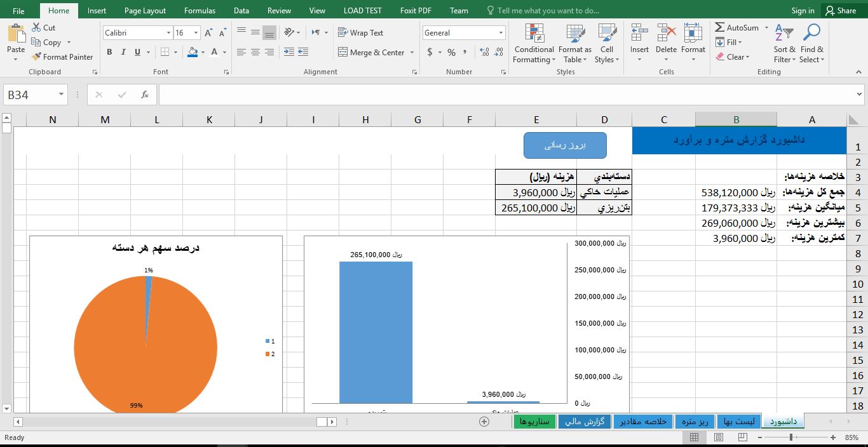Click the Decrease Indent icon
This screenshot has width=868, height=447.
click(x=289, y=52)
